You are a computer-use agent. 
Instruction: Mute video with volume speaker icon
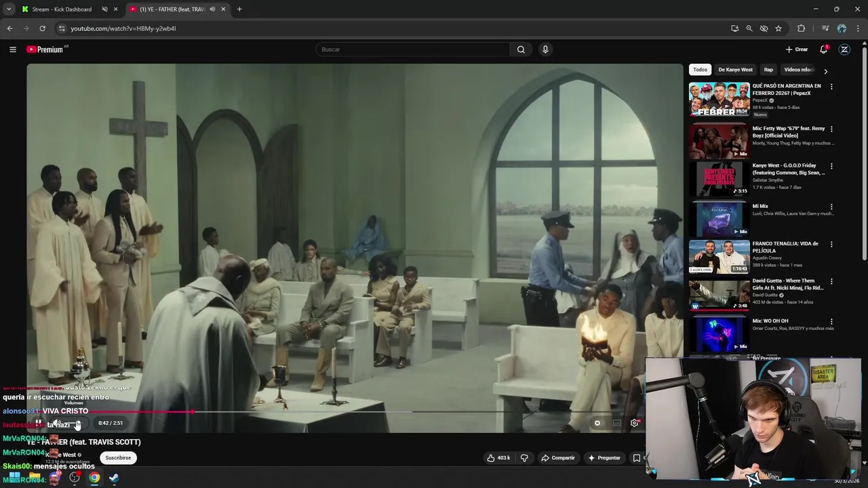pyautogui.click(x=58, y=423)
